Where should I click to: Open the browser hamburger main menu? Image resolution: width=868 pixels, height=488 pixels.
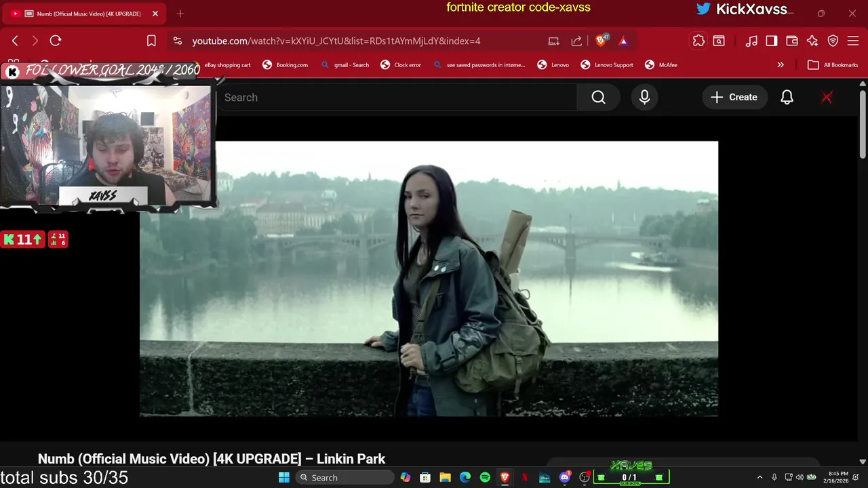(853, 41)
